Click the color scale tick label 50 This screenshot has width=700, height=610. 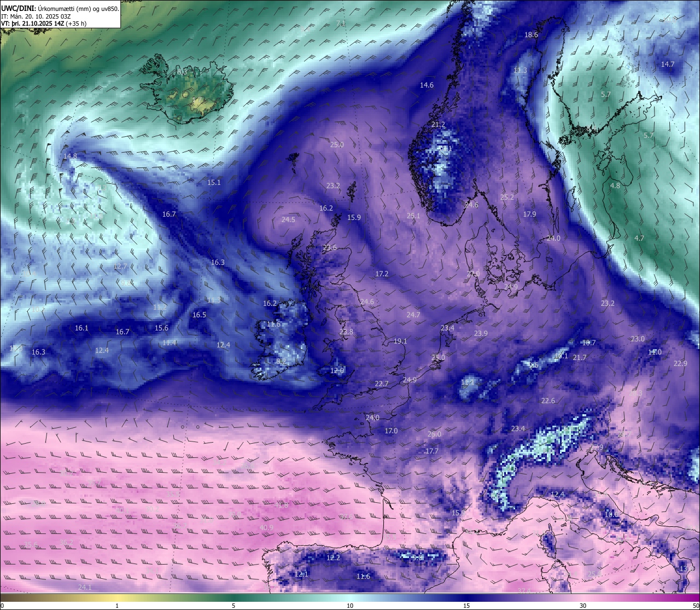click(696, 606)
